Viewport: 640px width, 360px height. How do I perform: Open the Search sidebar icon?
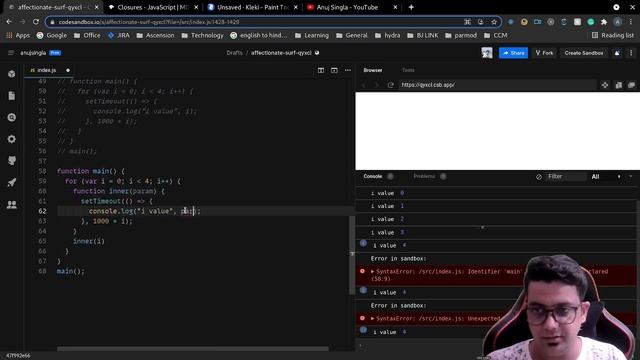(11, 118)
